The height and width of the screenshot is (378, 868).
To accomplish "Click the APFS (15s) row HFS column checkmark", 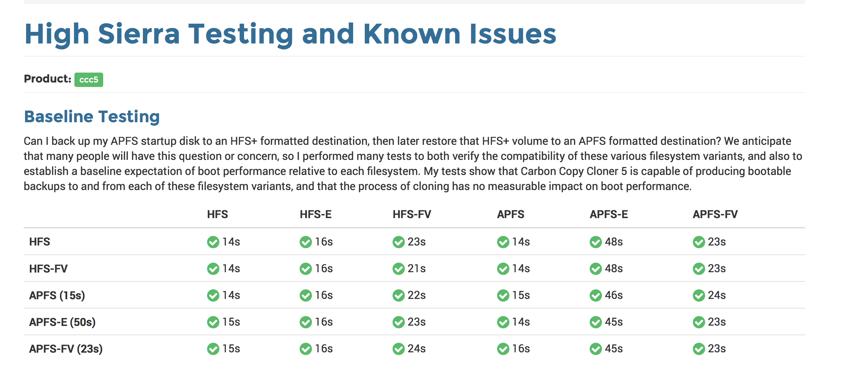I will [x=213, y=295].
